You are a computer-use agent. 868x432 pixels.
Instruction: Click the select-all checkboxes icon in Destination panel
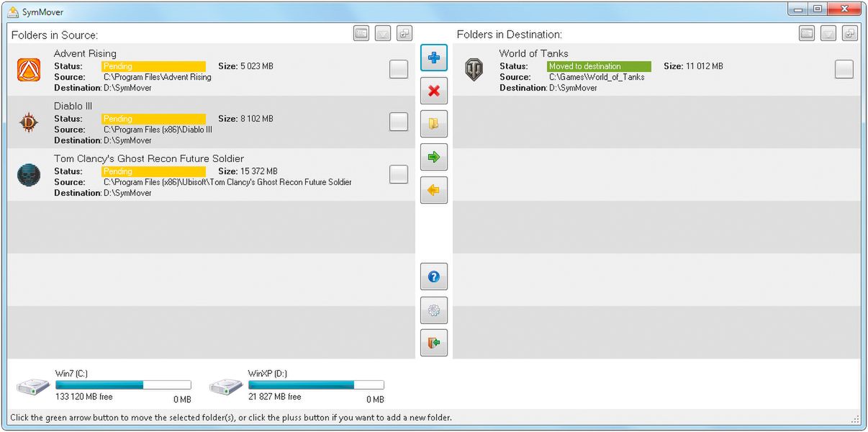[x=850, y=33]
